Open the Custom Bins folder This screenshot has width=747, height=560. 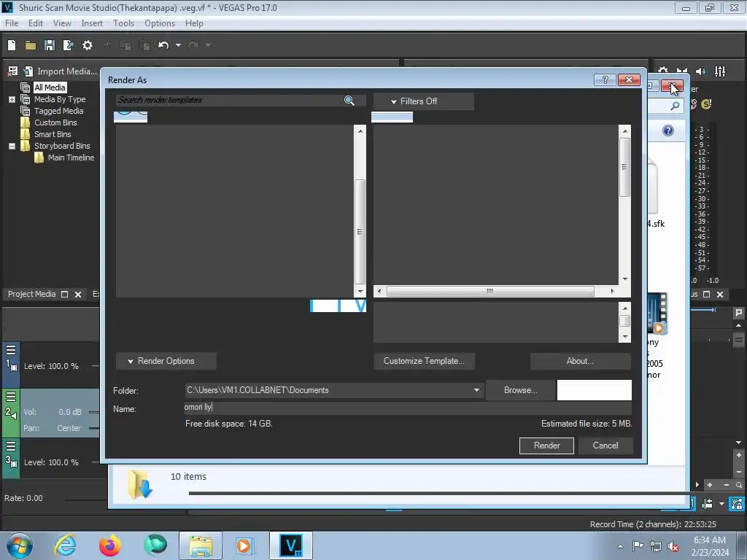pos(55,122)
